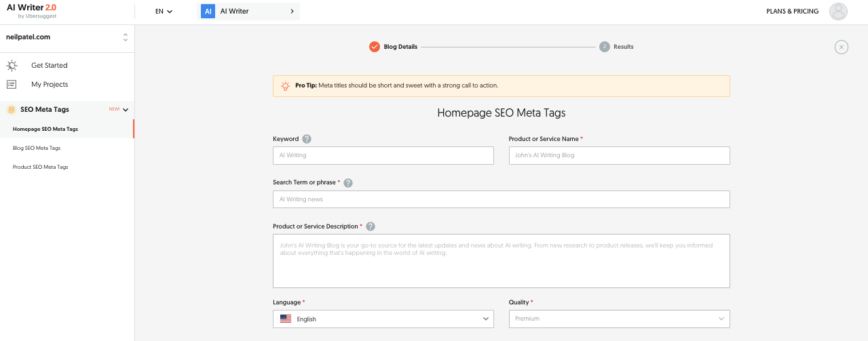Click the My Projects list icon
868x341 pixels.
tap(12, 85)
